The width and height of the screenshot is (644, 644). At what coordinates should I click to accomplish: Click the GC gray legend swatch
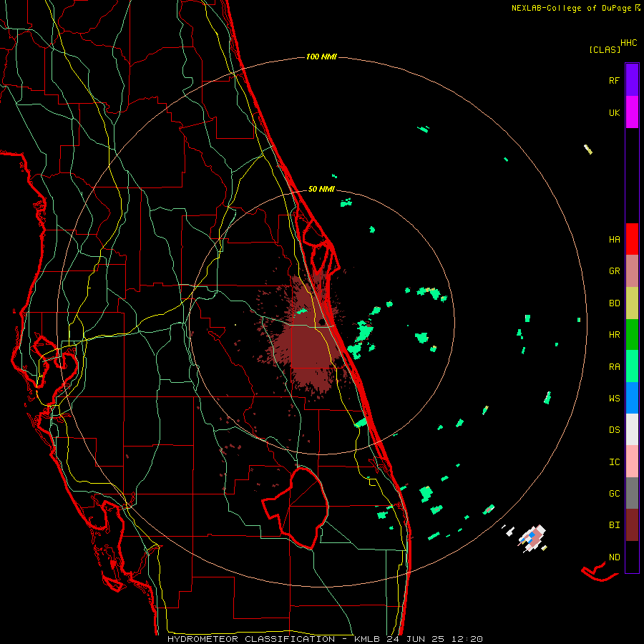coord(632,493)
